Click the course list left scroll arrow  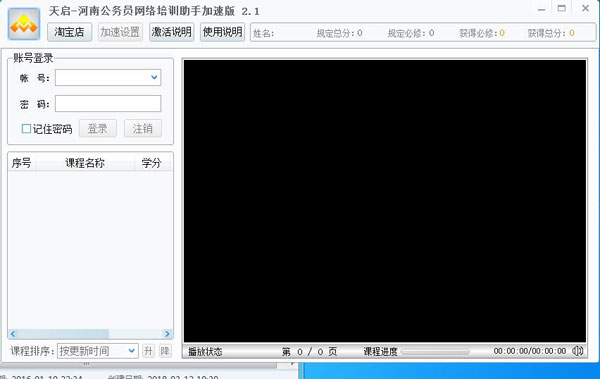(x=13, y=334)
